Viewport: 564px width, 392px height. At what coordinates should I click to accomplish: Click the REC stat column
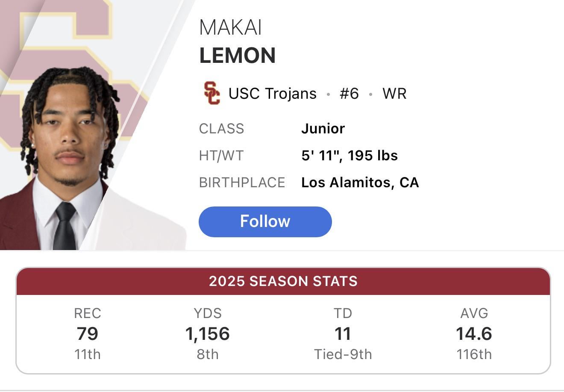click(88, 313)
